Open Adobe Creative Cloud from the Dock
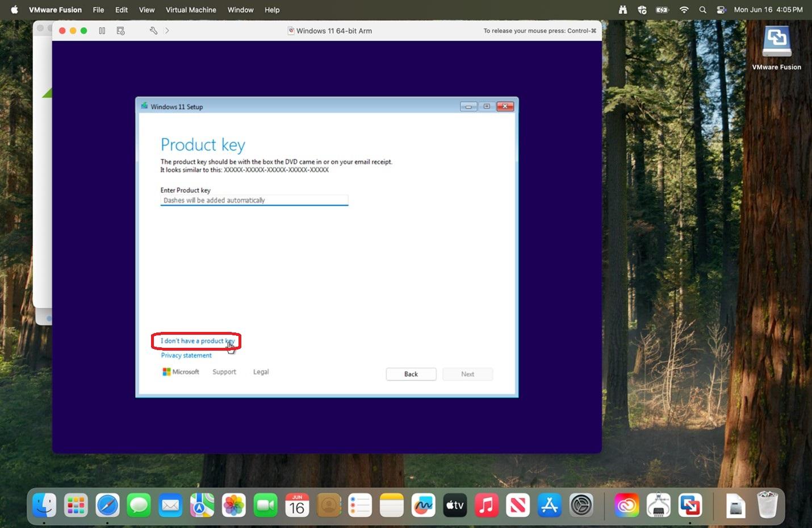Viewport: 812px width, 528px height. point(627,505)
